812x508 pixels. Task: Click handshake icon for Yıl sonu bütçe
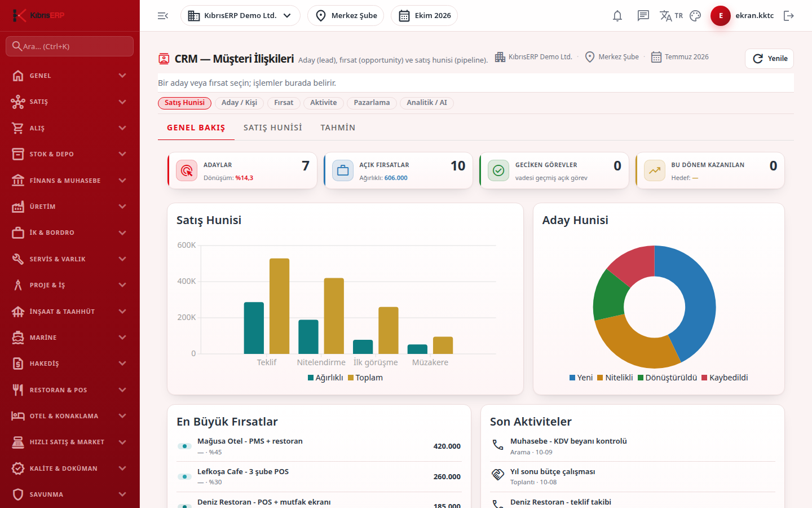(498, 475)
